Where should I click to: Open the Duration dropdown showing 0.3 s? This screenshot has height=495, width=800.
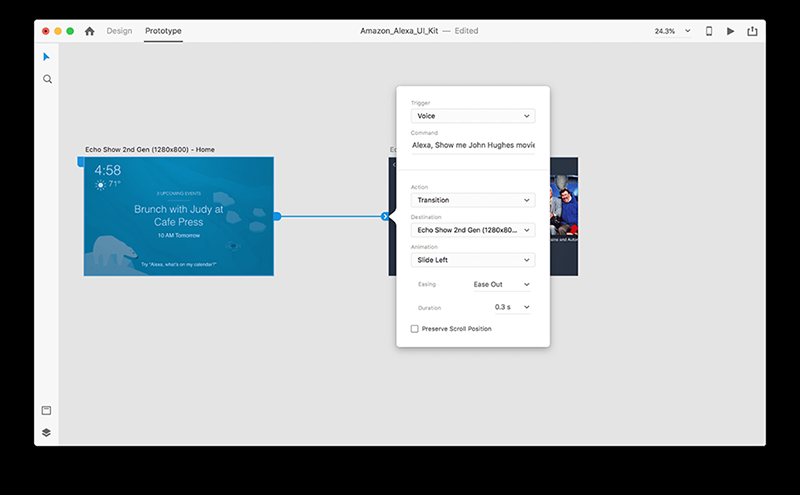[512, 307]
